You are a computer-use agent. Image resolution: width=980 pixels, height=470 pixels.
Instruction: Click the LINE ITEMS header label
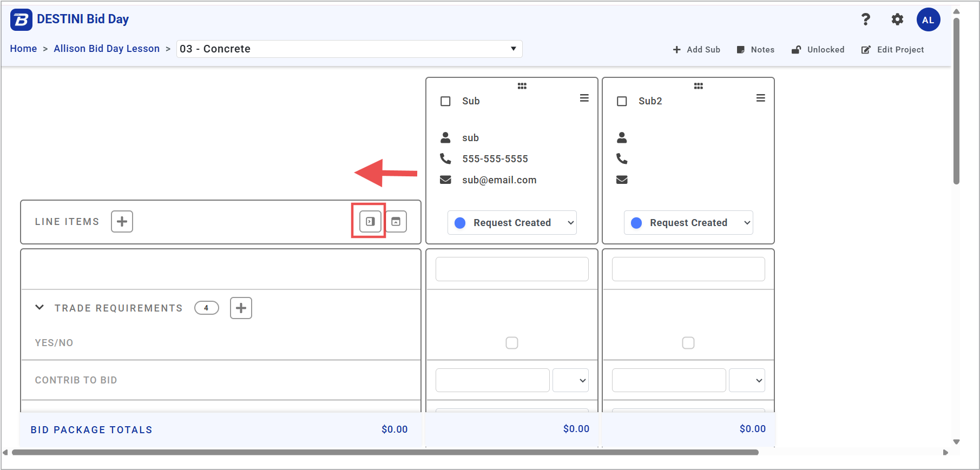pyautogui.click(x=67, y=222)
